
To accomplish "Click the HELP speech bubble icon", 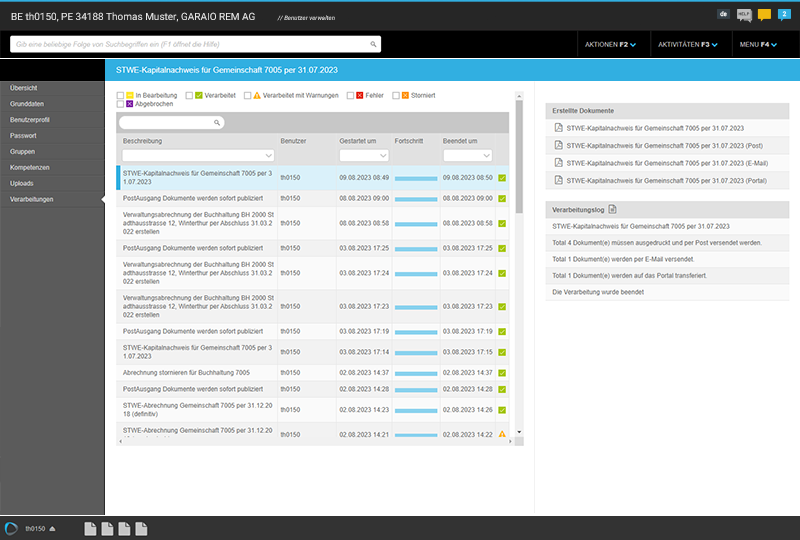I will (x=744, y=14).
